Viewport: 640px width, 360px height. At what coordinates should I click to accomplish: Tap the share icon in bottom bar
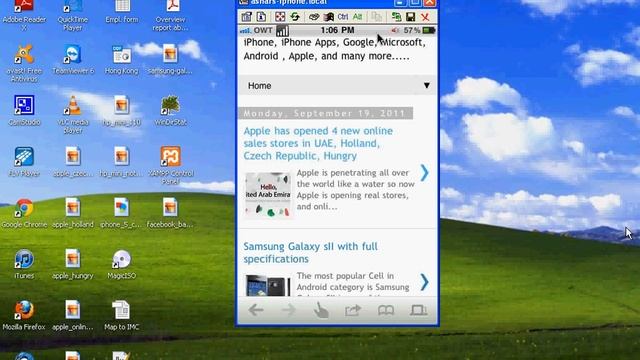pos(353,311)
